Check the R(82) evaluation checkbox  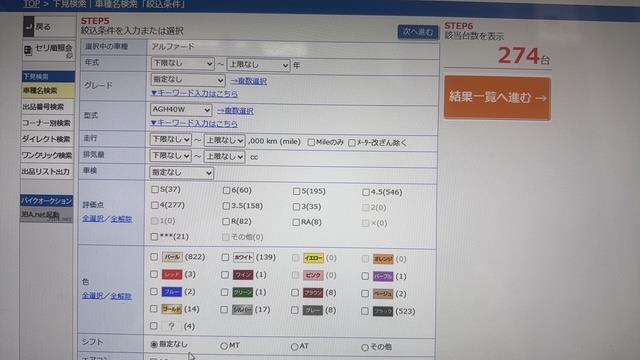click(226, 222)
